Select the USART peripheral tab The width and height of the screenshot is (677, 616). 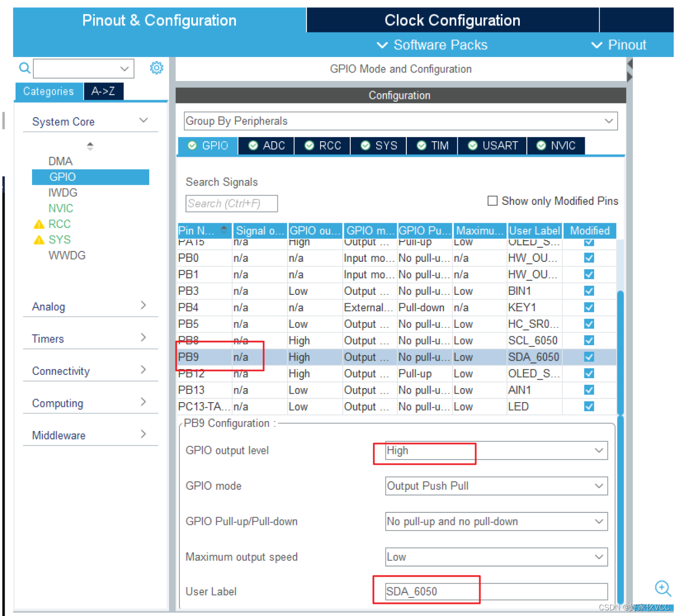(492, 146)
